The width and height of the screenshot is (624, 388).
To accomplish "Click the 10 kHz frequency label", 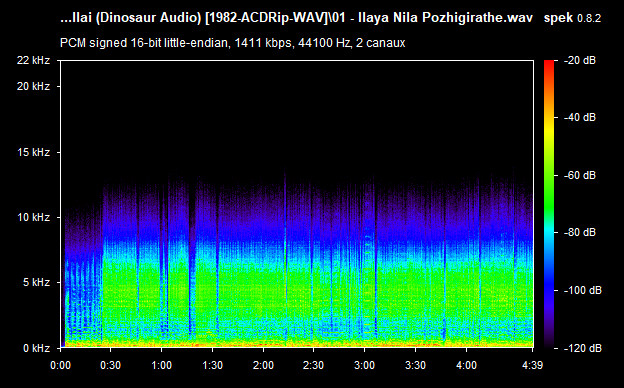I will coord(33,217).
